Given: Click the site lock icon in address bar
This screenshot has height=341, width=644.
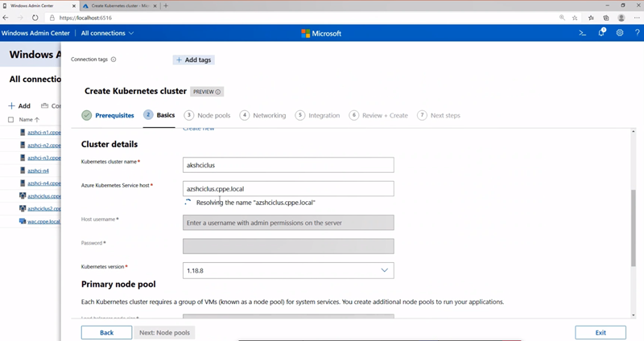Looking at the screenshot, I should [52, 18].
